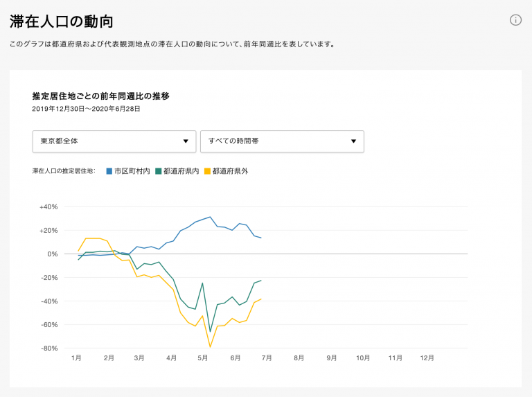Click the +40% y-axis label
532x397 pixels.
[48, 206]
